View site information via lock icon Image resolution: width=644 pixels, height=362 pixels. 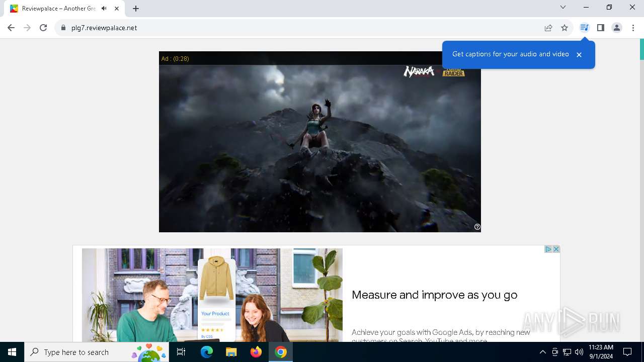(x=63, y=28)
